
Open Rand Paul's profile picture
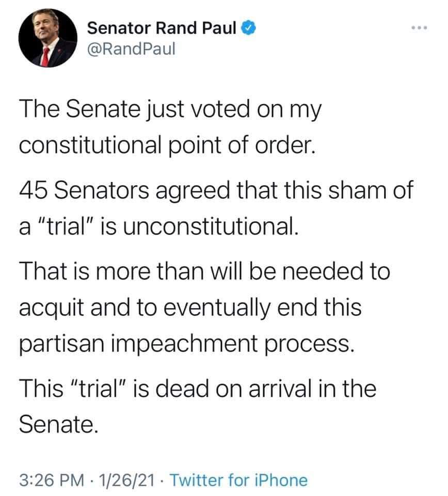(x=48, y=38)
